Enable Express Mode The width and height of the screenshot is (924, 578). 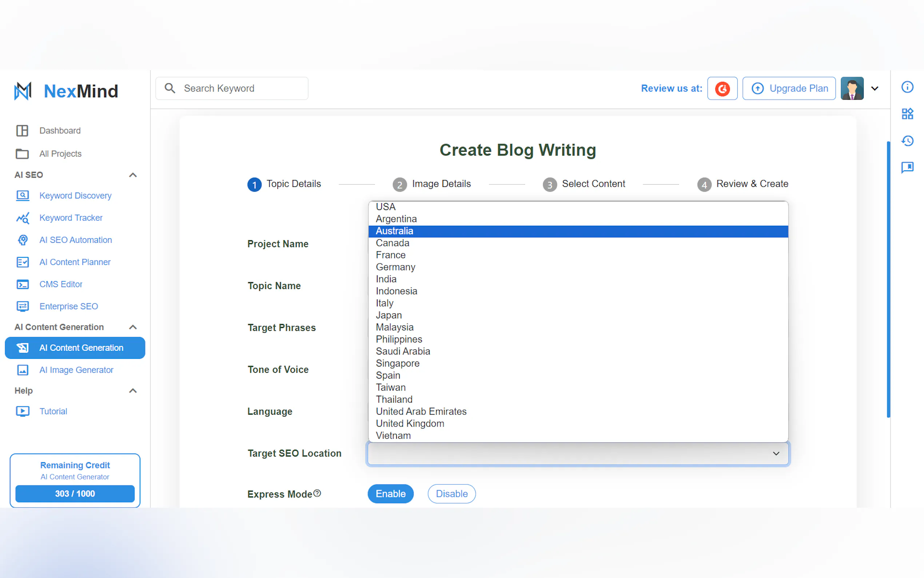coord(390,494)
